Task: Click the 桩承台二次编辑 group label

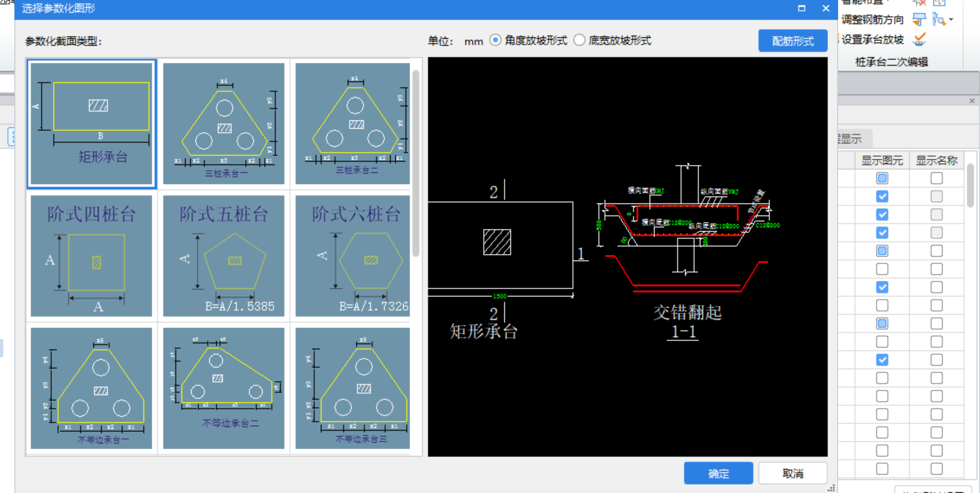Action: pos(891,62)
